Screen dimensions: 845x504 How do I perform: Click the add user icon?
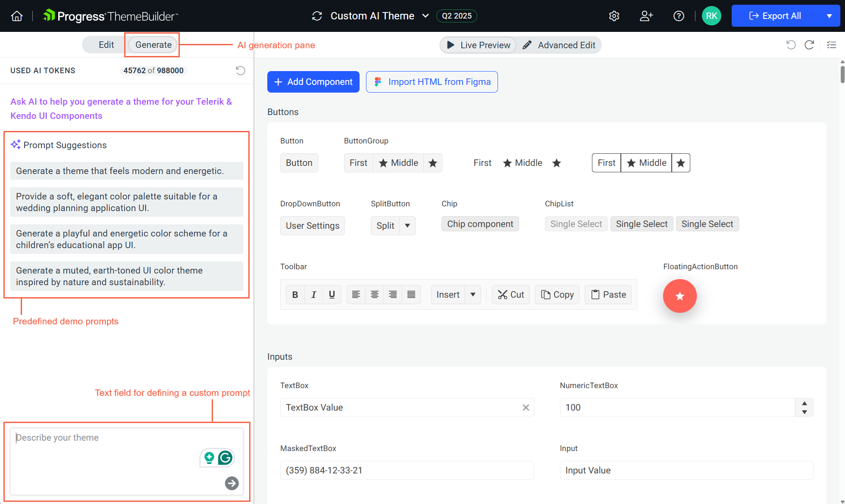coord(646,16)
